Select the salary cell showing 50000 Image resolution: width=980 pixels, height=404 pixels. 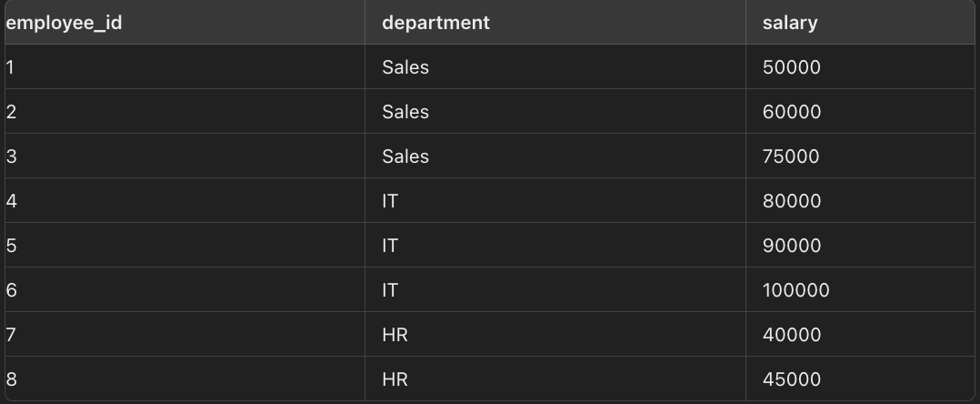click(x=792, y=67)
